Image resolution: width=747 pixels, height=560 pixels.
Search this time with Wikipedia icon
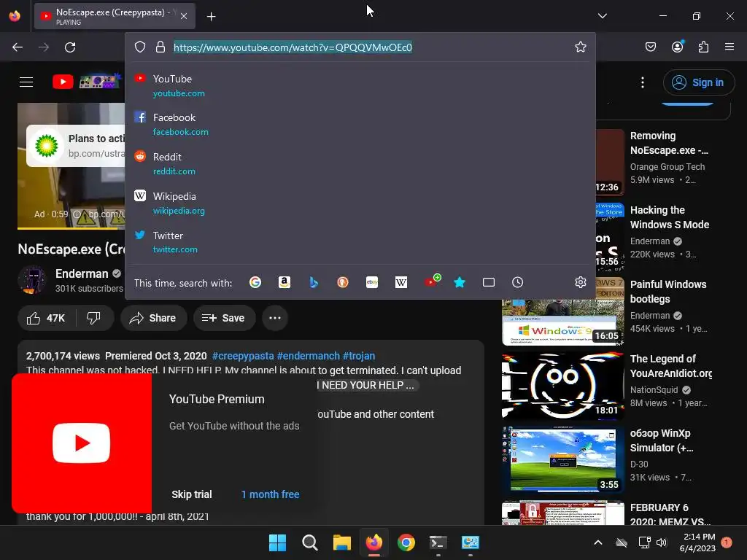[401, 282]
